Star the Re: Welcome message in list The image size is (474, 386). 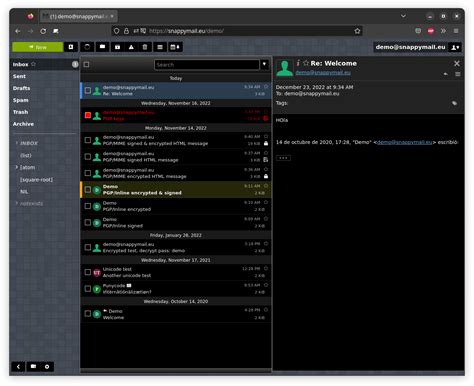pos(266,87)
